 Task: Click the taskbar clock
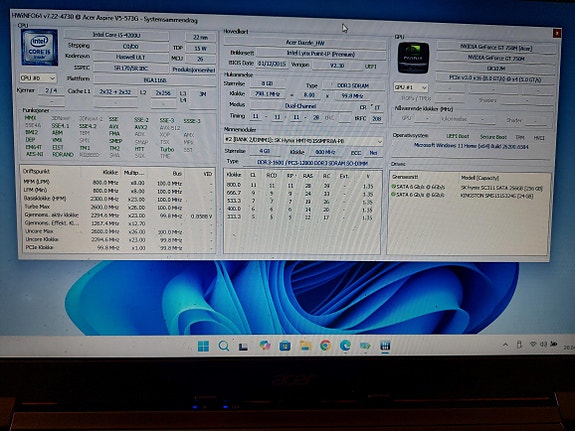click(x=569, y=347)
